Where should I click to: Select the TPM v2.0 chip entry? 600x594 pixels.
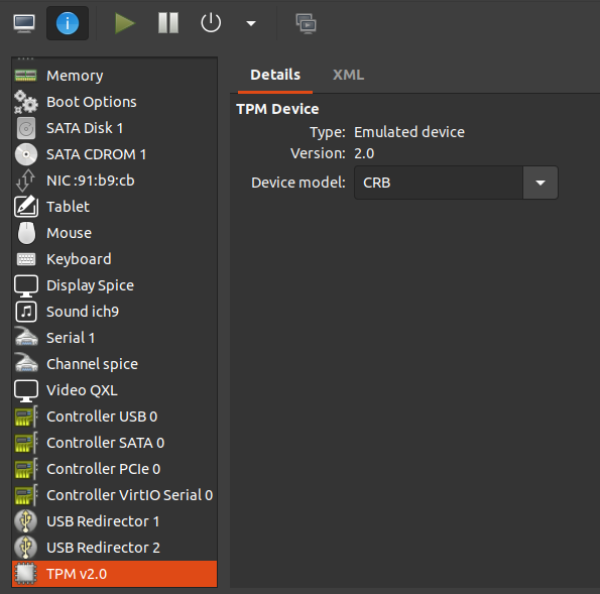pyautogui.click(x=114, y=574)
